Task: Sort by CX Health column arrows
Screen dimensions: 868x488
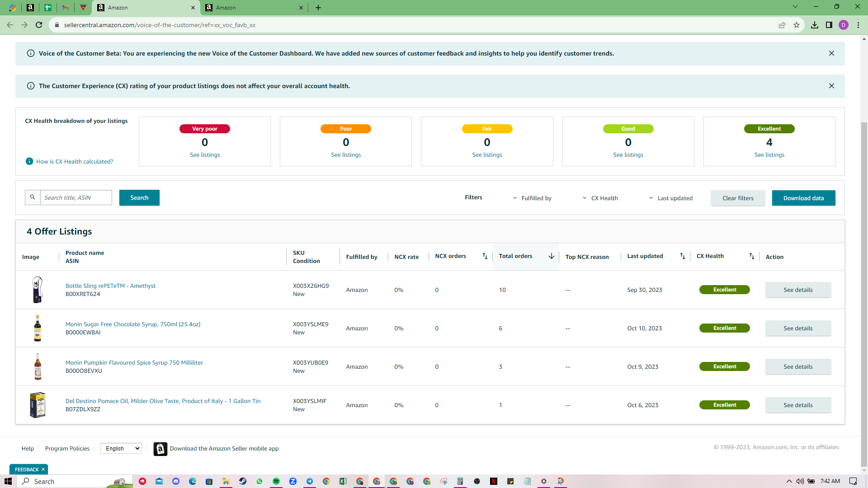Action: click(752, 256)
